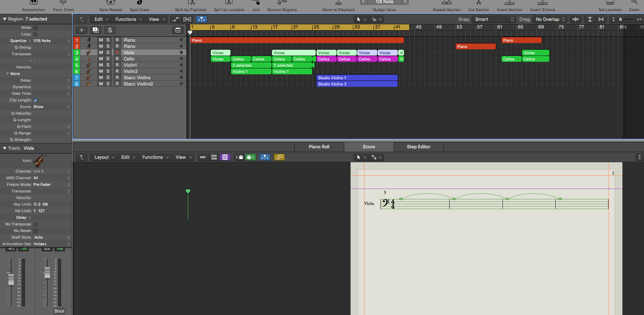Toggle the waveform zoom icon
Image resolution: width=644 pixels, height=315 pixels.
[x=575, y=19]
